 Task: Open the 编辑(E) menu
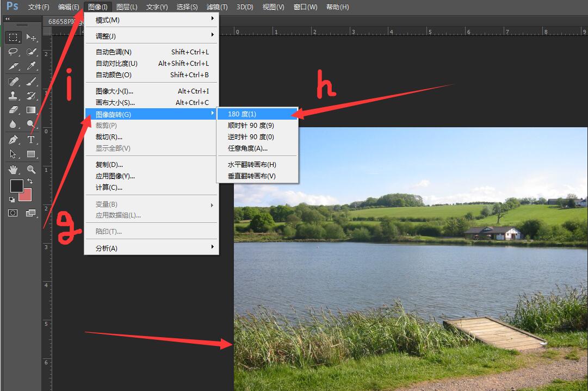69,7
